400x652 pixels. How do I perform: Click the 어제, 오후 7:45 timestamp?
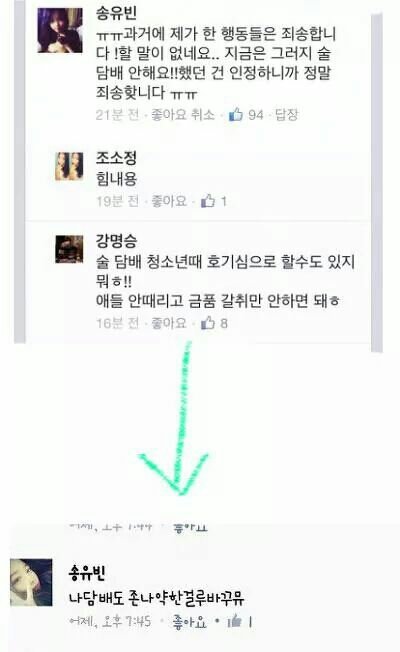110,622
